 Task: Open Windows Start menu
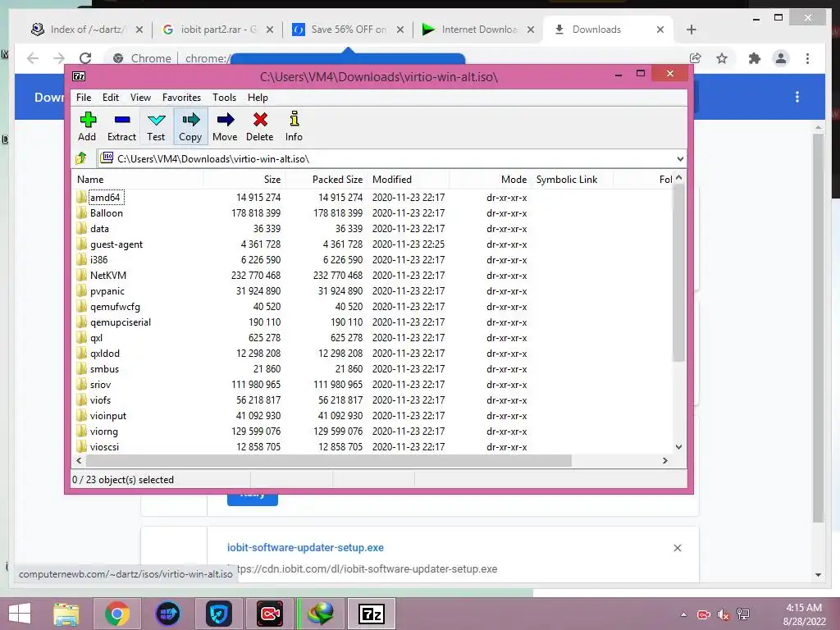click(20, 614)
